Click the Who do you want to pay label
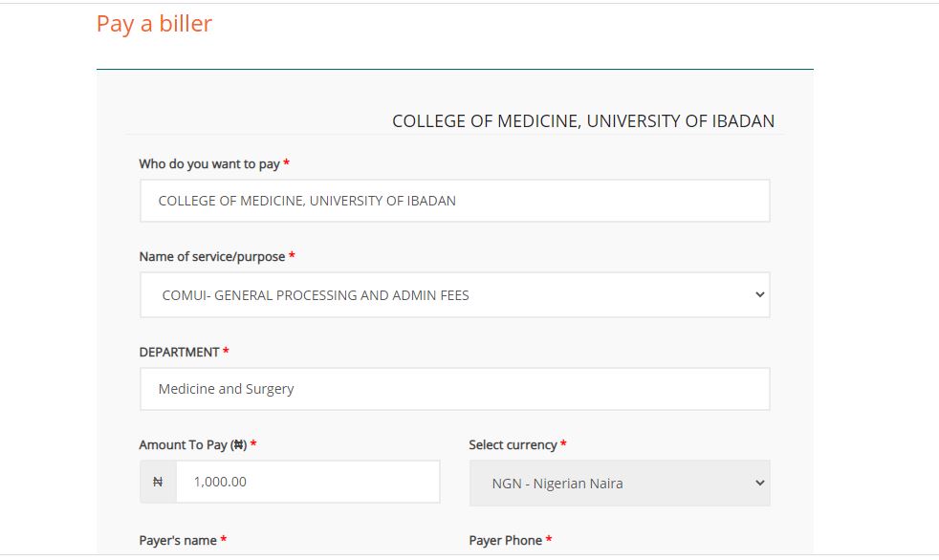 pos(209,164)
